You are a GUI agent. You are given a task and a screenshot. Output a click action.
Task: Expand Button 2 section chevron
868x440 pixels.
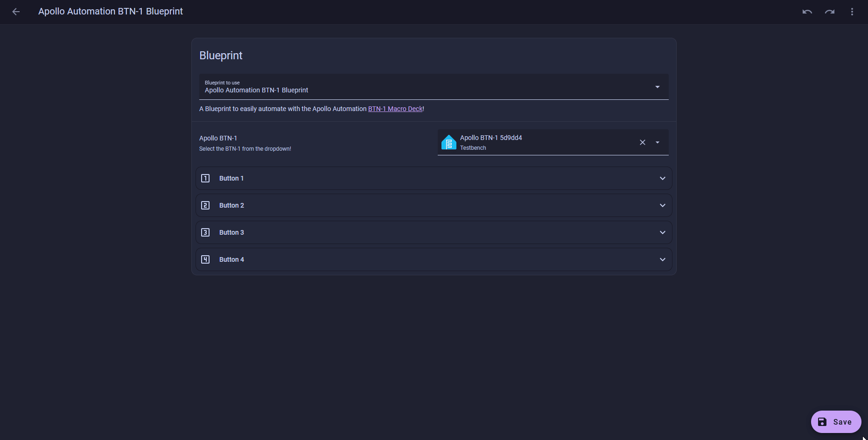[662, 205]
